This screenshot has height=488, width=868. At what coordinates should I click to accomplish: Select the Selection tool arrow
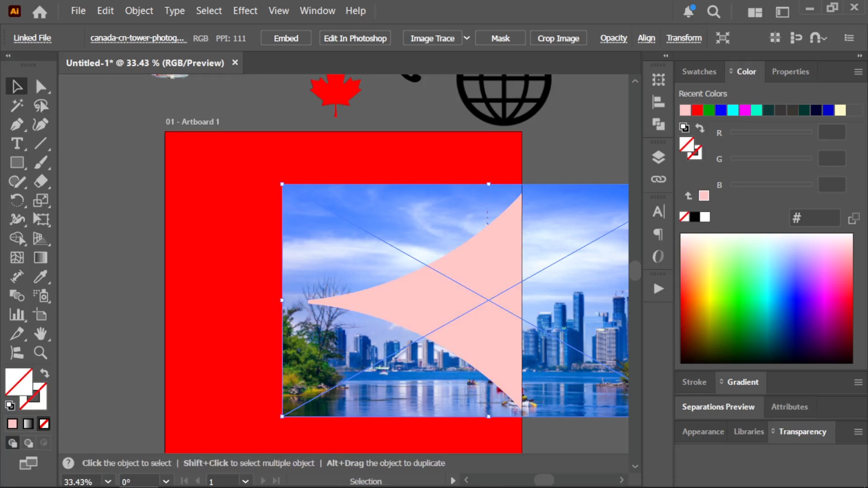point(17,86)
